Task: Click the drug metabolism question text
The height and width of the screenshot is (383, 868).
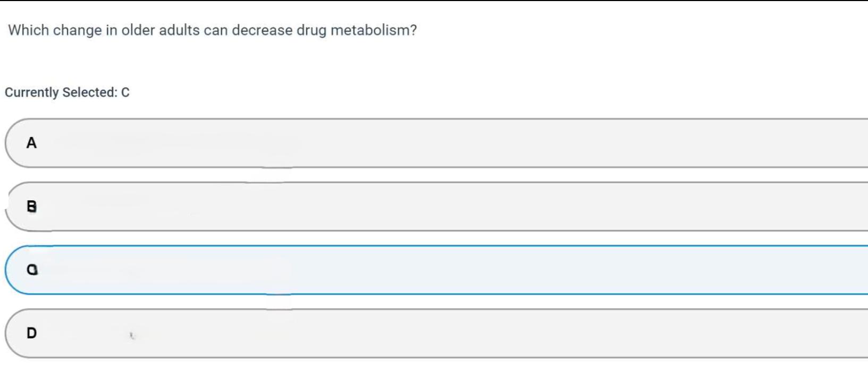Action: [x=212, y=30]
